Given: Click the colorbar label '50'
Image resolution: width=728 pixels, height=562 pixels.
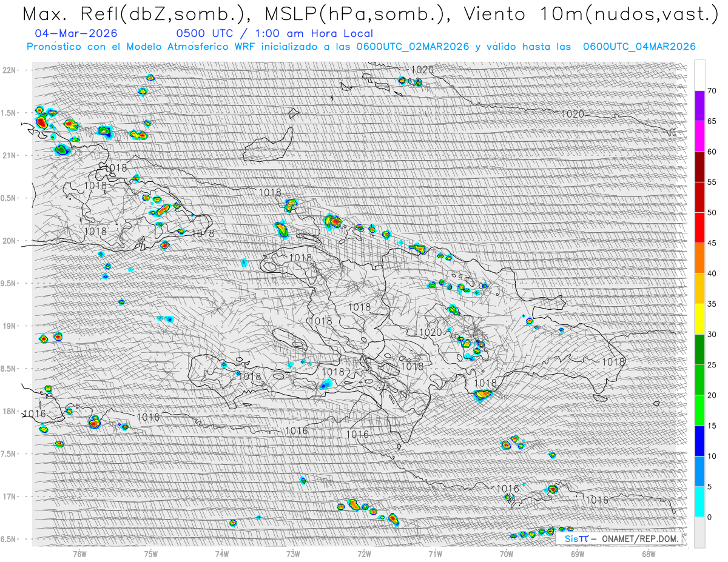Looking at the screenshot, I should coord(712,213).
